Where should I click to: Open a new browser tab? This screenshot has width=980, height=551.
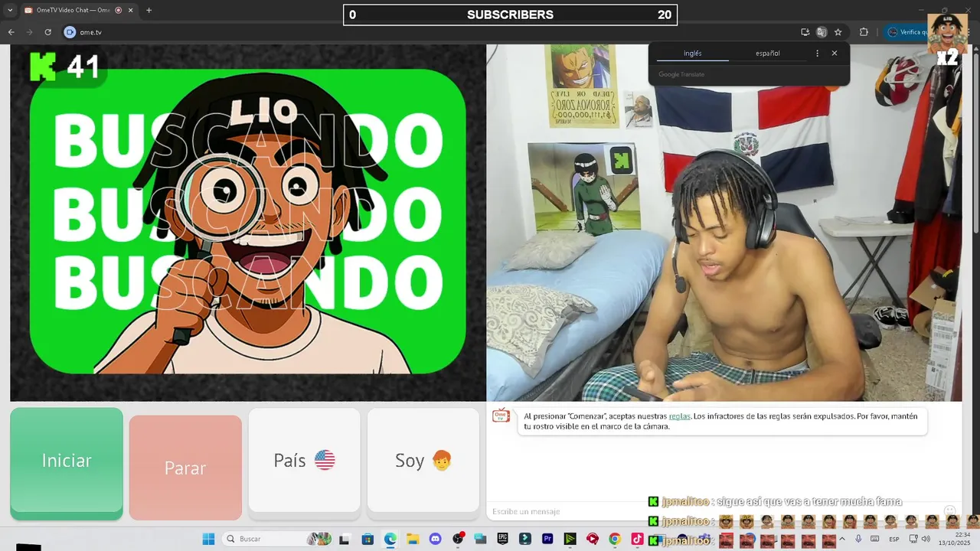pos(149,10)
